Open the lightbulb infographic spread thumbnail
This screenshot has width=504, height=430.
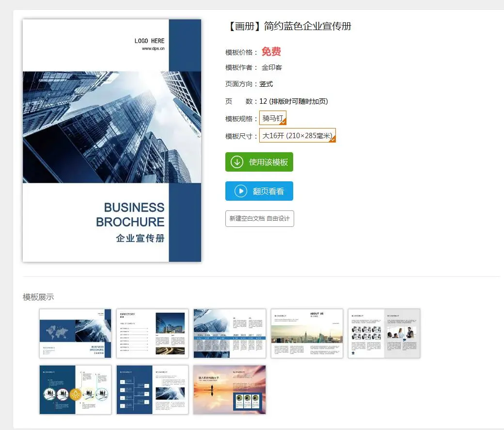click(x=75, y=389)
